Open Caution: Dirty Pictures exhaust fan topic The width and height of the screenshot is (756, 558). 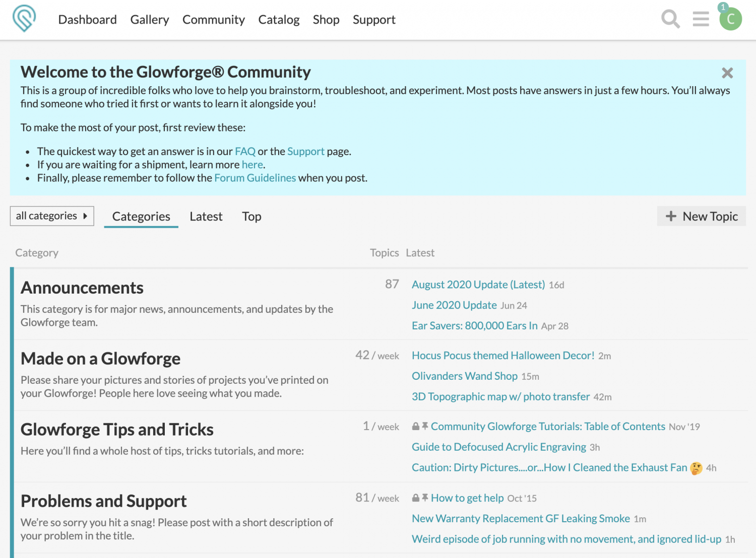point(549,468)
